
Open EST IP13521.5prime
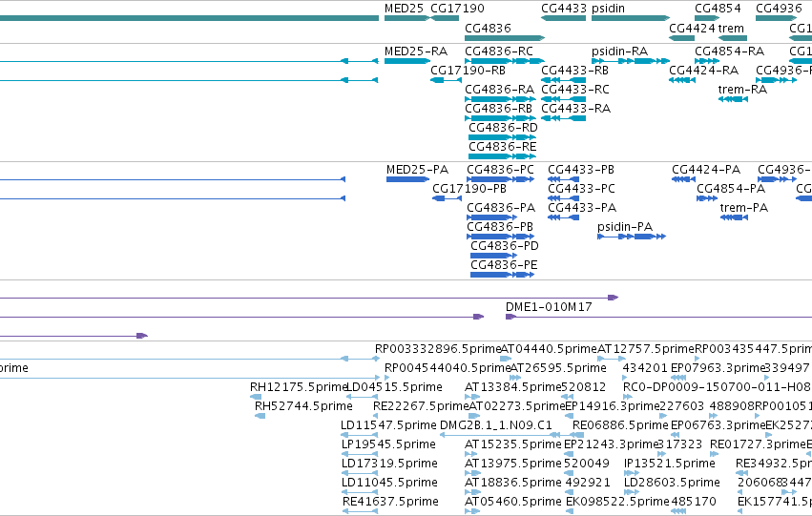[633, 474]
